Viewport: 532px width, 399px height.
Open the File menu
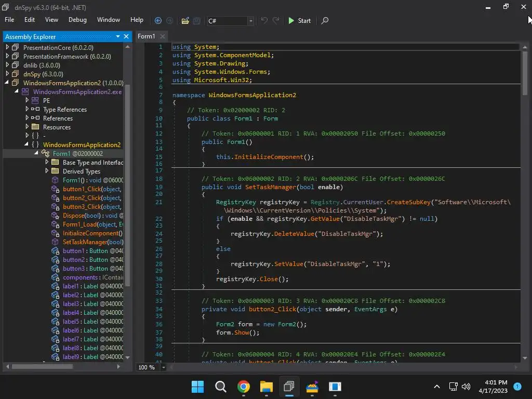9,20
